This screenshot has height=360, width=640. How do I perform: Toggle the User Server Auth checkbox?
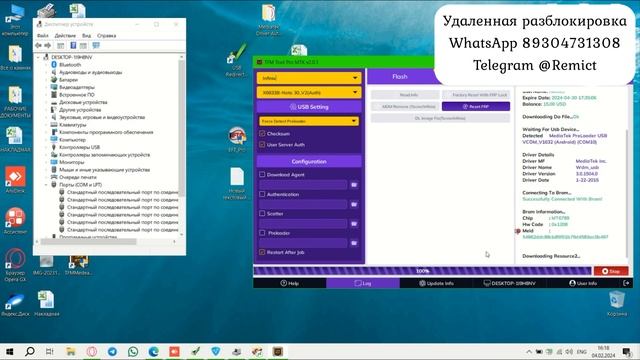pos(262,144)
